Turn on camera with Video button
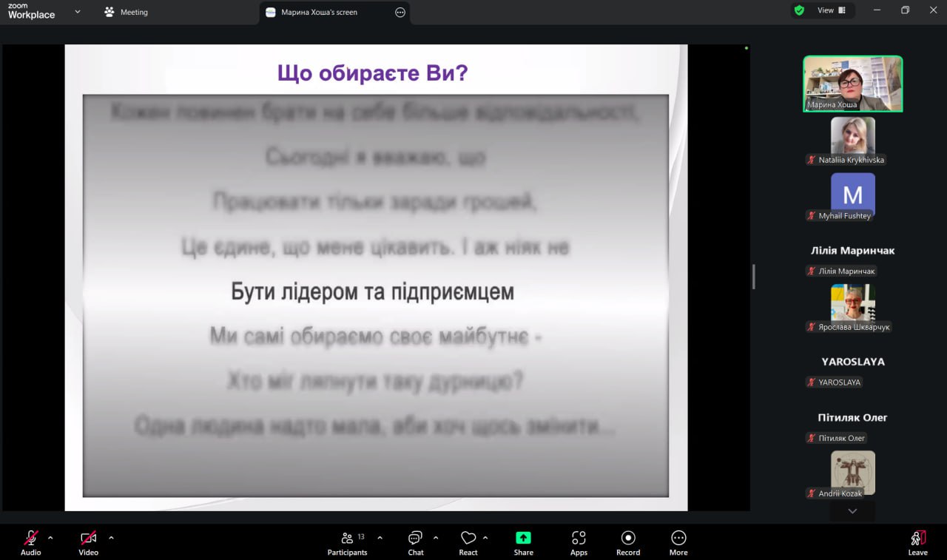The image size is (947, 560). pyautogui.click(x=88, y=539)
